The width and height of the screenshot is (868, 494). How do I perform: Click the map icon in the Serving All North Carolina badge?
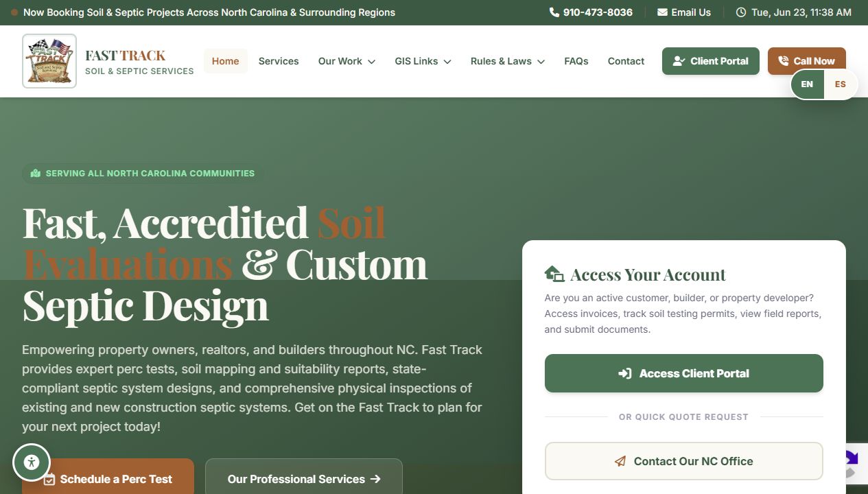(36, 174)
